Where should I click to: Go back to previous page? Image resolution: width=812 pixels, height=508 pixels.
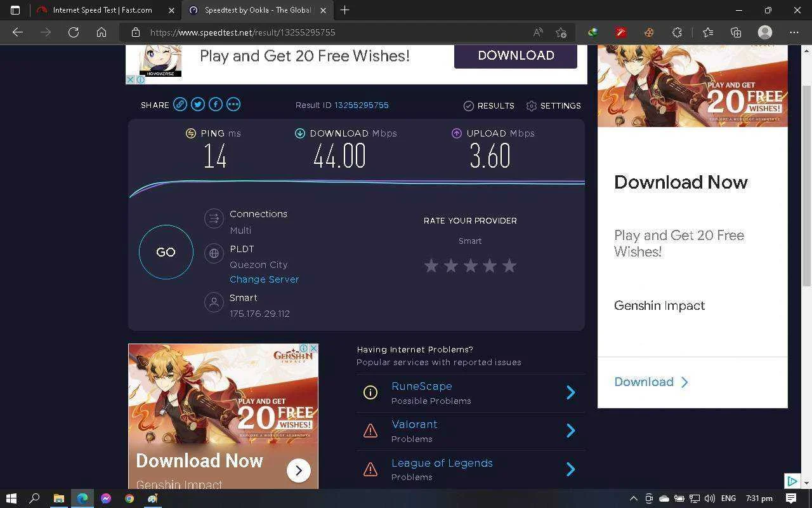click(18, 32)
